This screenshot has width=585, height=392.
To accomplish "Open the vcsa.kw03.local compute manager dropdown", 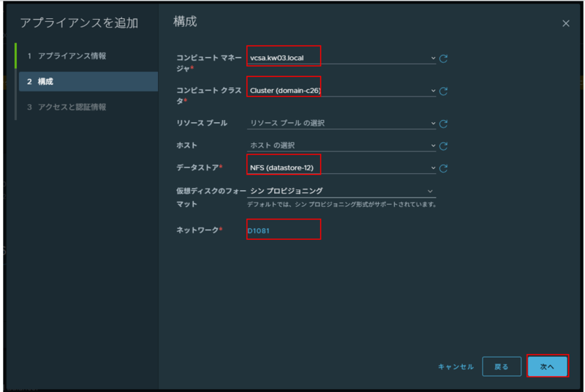I will [341, 58].
